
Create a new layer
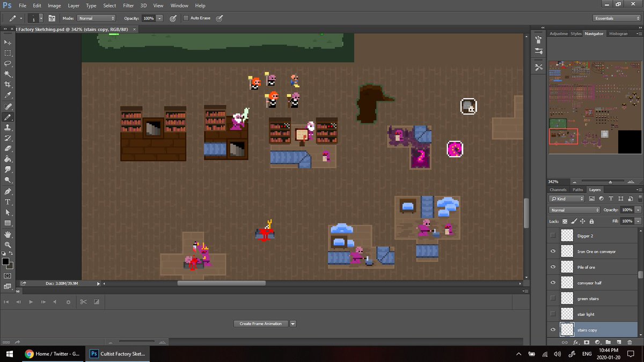[618, 342]
